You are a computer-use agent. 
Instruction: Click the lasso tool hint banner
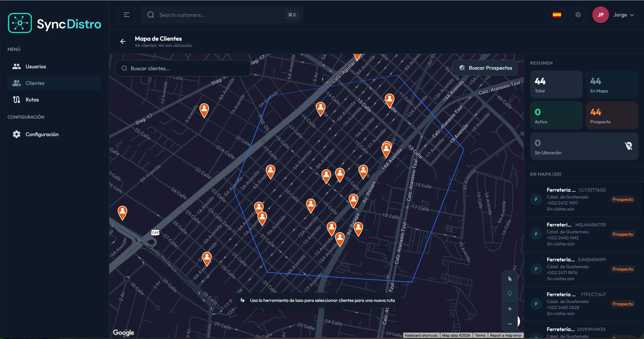317,300
